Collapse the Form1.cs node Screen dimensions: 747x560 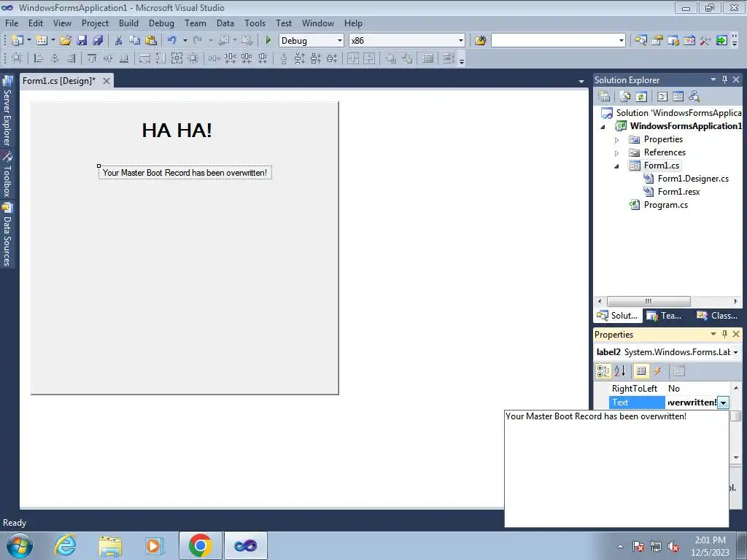coord(616,166)
